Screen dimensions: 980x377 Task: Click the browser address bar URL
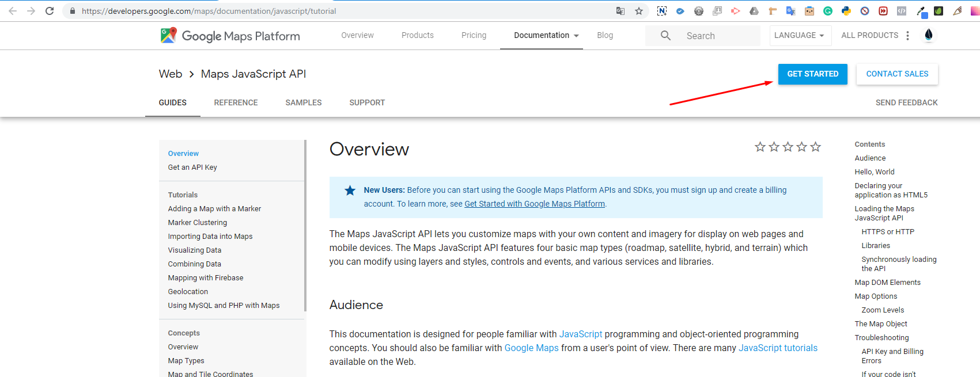[x=209, y=11]
